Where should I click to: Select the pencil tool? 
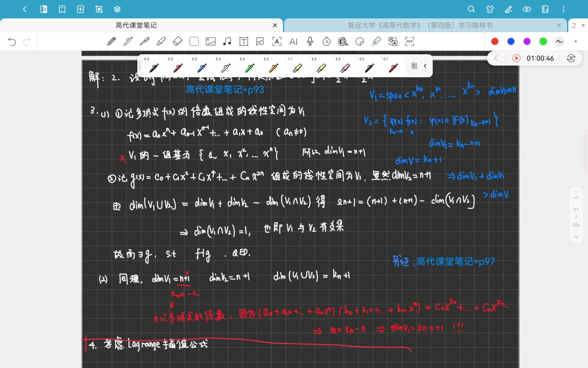pyautogui.click(x=111, y=41)
